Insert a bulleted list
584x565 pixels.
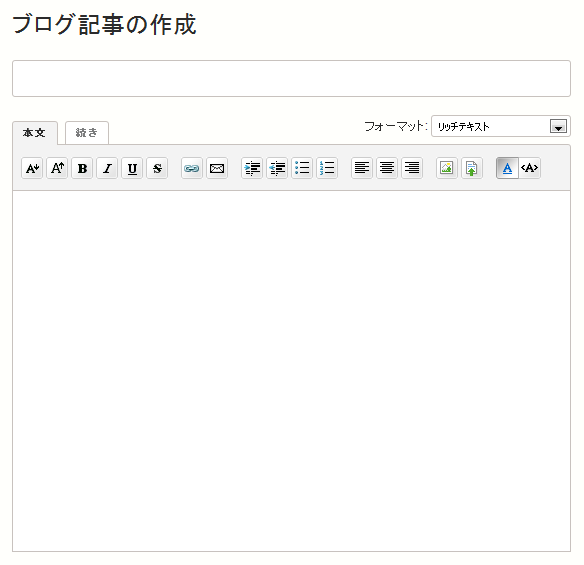[302, 168]
